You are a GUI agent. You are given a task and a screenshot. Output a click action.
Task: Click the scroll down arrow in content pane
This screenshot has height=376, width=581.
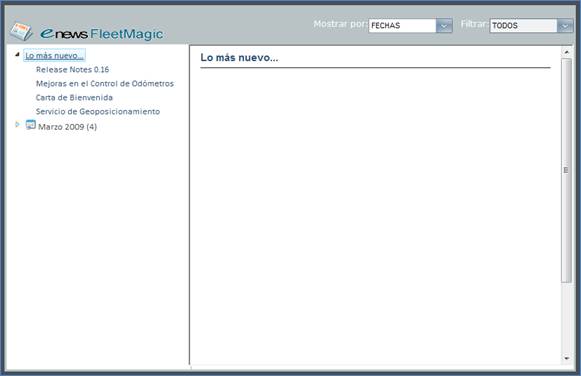coord(566,358)
